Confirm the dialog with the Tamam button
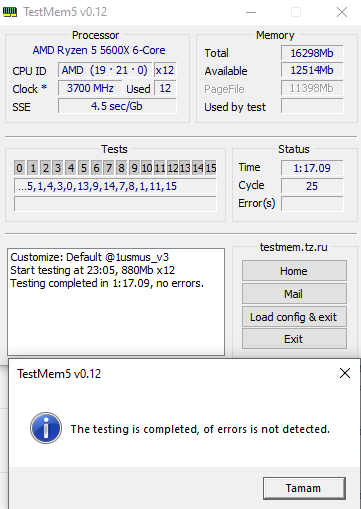This screenshot has height=509, width=361. click(x=304, y=488)
